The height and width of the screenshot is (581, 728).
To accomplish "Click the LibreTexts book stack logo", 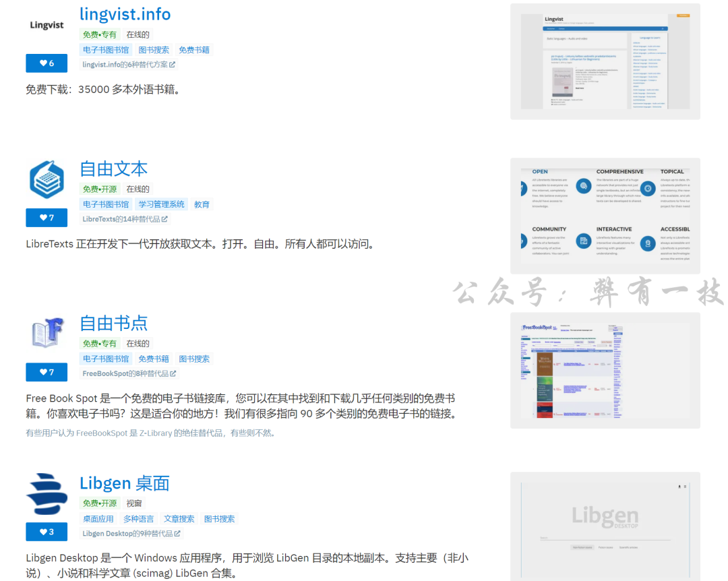I will pyautogui.click(x=47, y=179).
